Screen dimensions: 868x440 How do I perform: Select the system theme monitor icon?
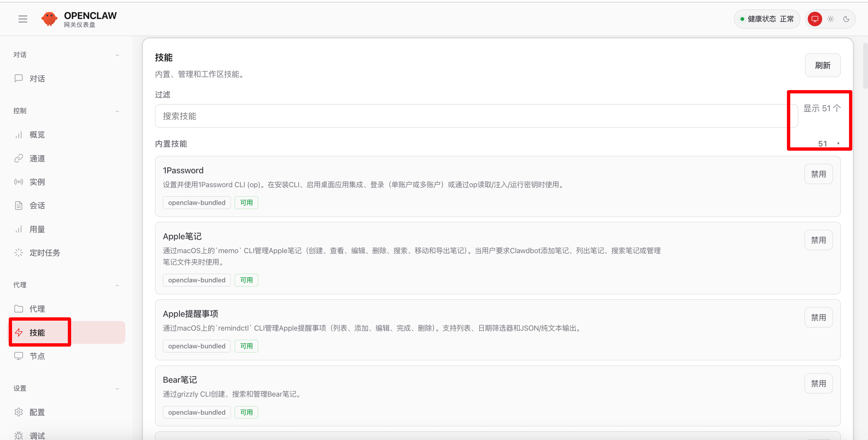tap(815, 19)
